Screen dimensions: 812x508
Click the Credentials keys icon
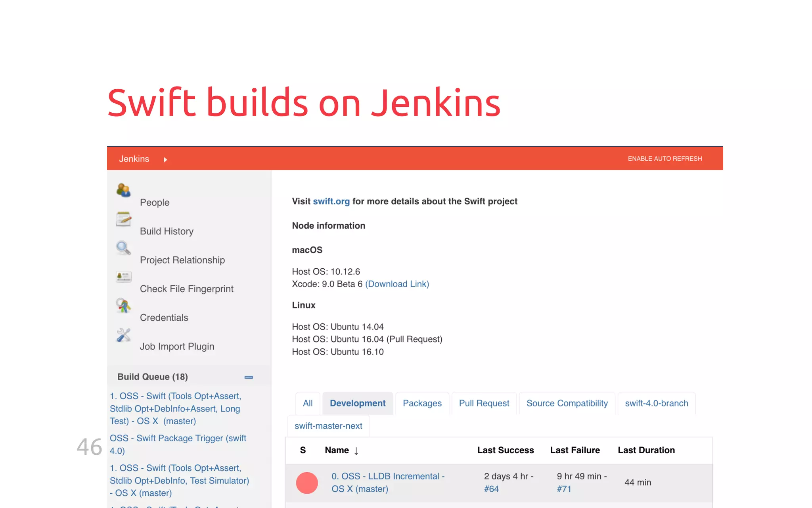coord(123,306)
